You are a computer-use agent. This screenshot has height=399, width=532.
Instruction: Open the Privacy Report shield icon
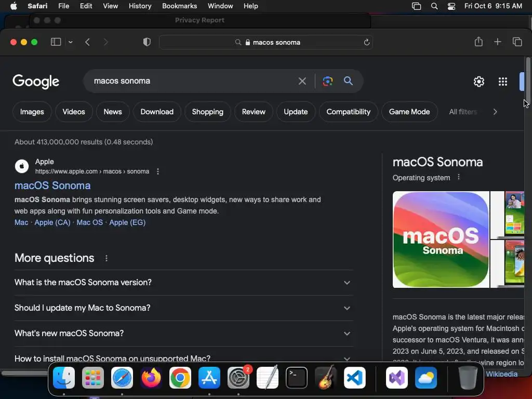(x=147, y=42)
